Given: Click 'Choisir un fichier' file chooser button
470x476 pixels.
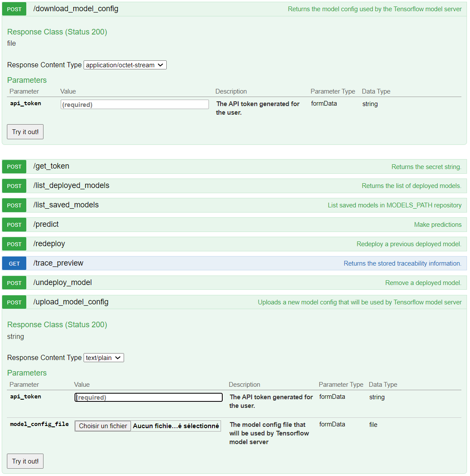Looking at the screenshot, I should pyautogui.click(x=103, y=426).
